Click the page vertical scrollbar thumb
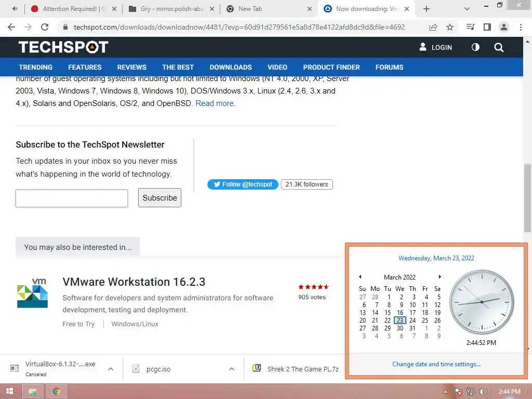Screen dimensions: 532x399 (x=527, y=198)
